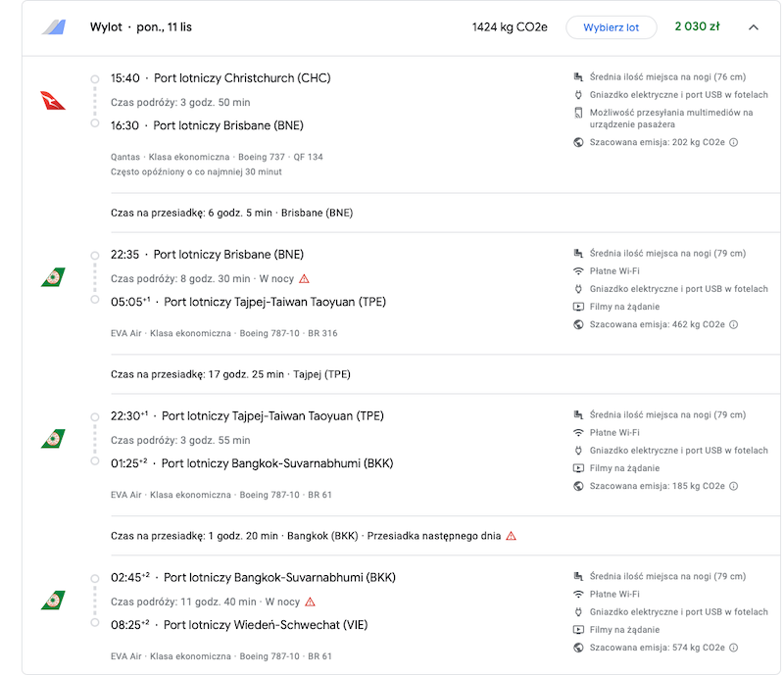Click the 1424 kg CO2e total emissions
Viewport: 784px width, 675px height.
click(510, 27)
